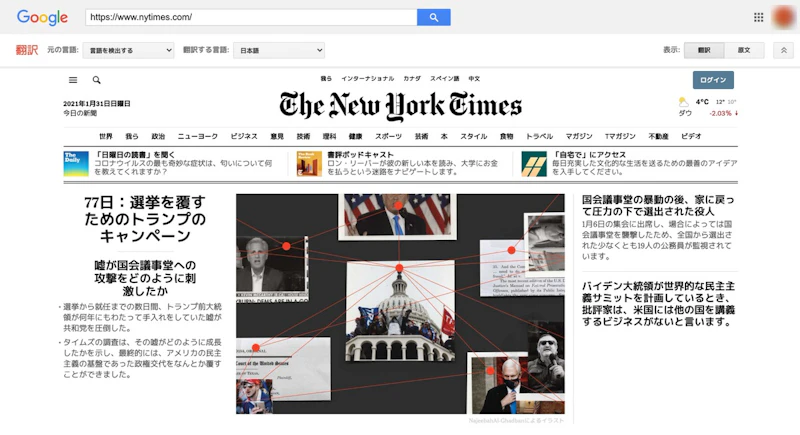Image resolution: width=800 pixels, height=435 pixels.
Task: Open the 食物 section
Action: 506,136
